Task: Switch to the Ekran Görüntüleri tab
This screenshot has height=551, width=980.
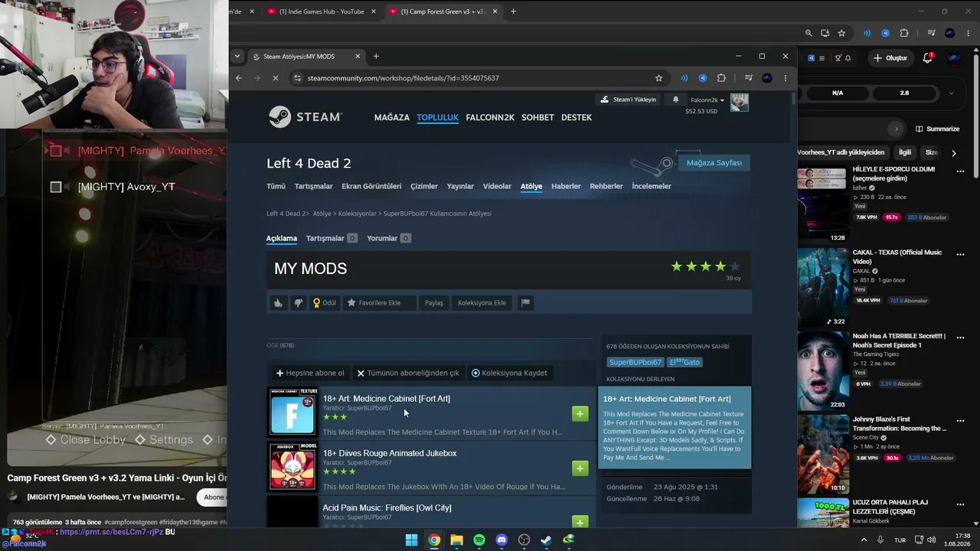Action: (371, 186)
